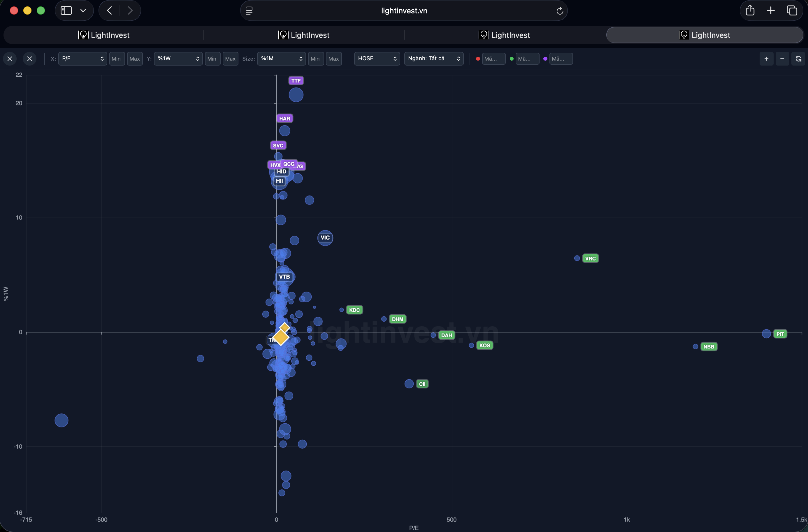The image size is (808, 532).
Task: Open Safari share menu
Action: 750,10
